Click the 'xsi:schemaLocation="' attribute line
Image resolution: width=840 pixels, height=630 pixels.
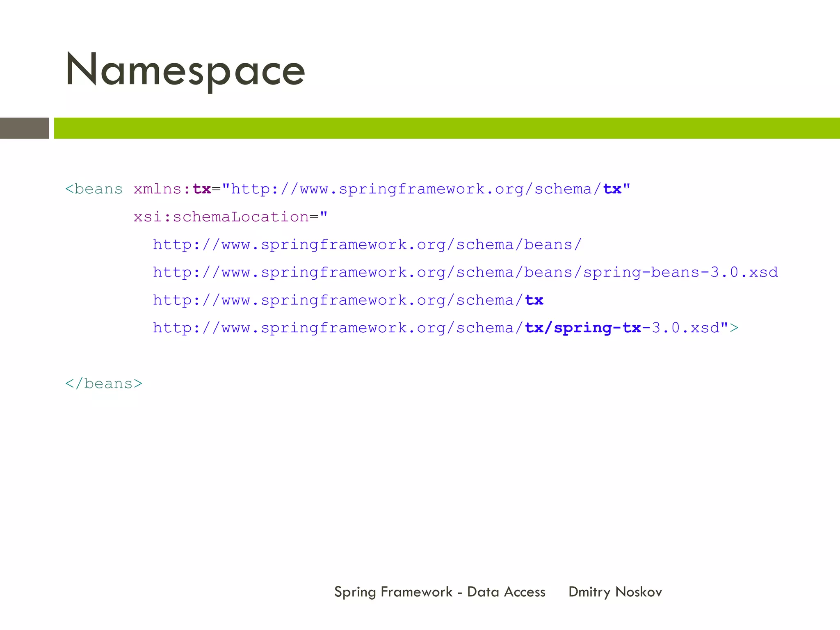[x=231, y=217]
